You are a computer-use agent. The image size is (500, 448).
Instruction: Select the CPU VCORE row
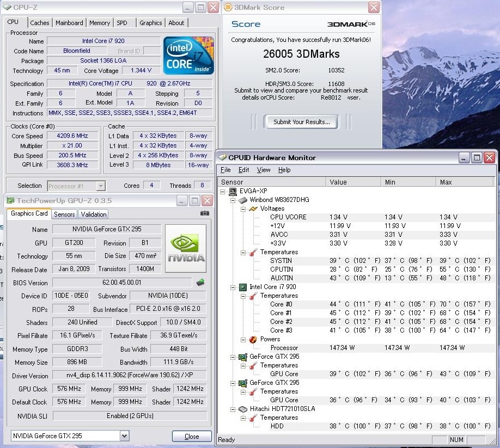coord(383,217)
